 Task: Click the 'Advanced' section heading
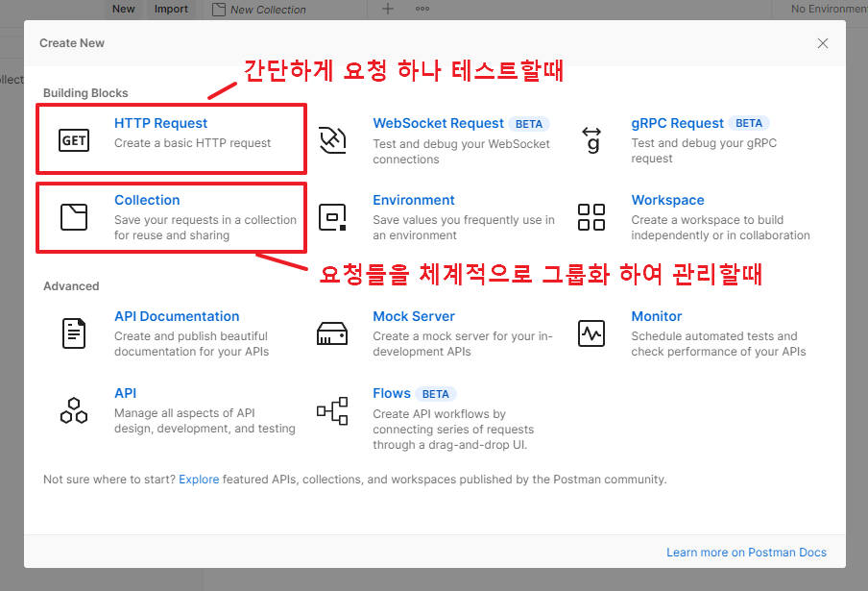click(x=71, y=285)
